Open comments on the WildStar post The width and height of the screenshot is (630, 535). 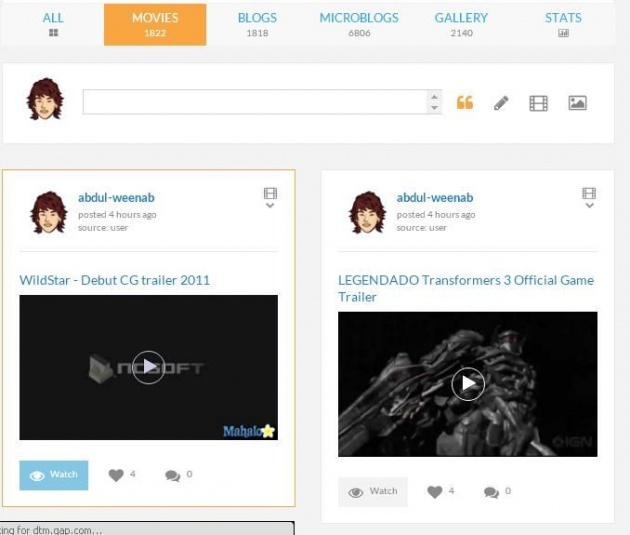pos(172,476)
